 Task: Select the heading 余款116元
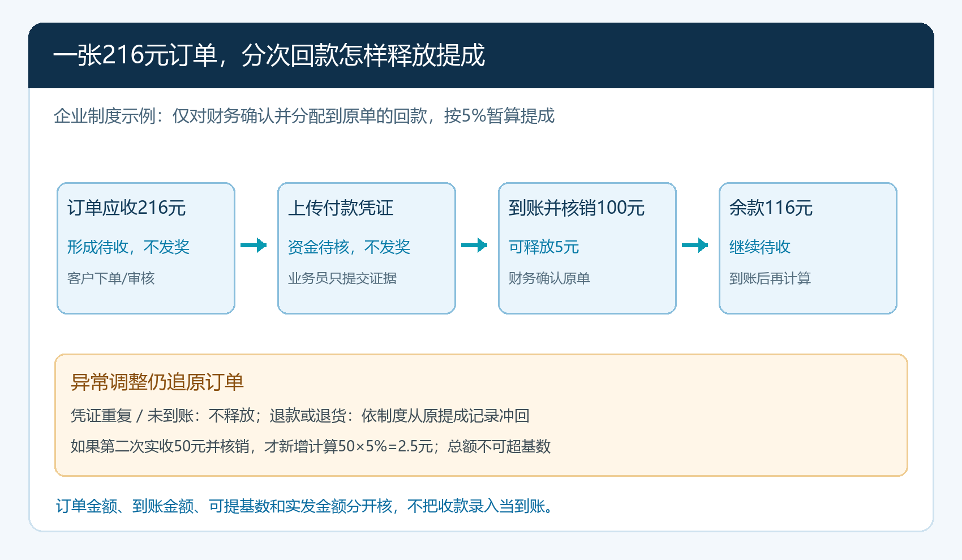click(x=771, y=208)
